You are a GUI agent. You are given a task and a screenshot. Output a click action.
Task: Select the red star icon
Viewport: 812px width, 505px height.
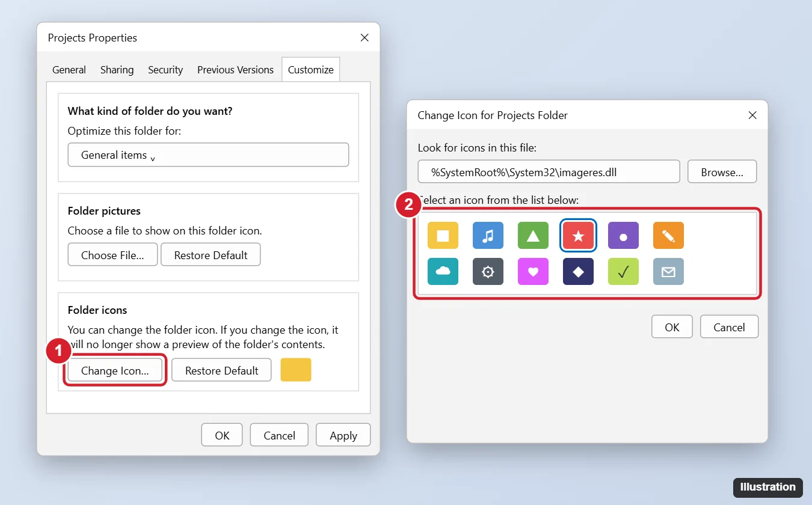pos(578,236)
